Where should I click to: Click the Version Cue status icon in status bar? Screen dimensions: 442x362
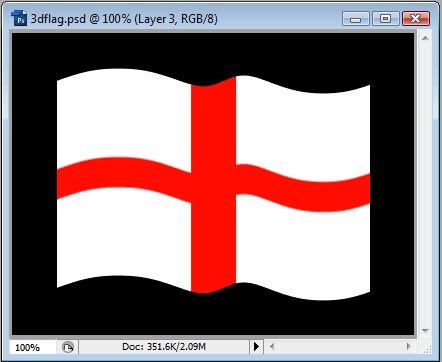click(x=68, y=347)
